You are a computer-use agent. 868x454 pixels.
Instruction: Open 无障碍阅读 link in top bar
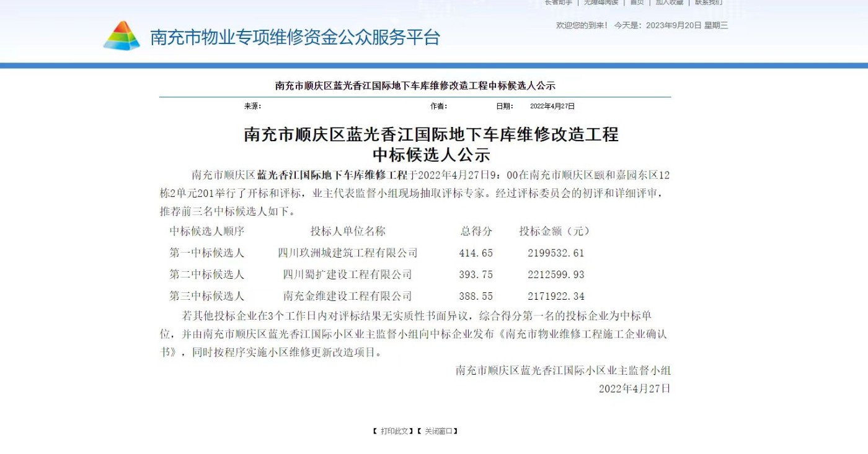coord(601,2)
